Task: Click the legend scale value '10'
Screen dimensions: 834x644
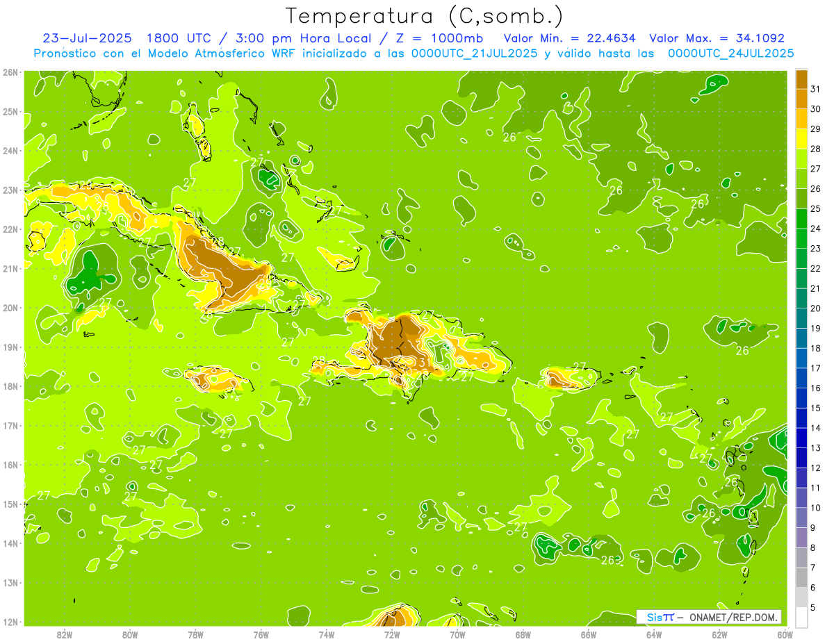Action: click(816, 508)
